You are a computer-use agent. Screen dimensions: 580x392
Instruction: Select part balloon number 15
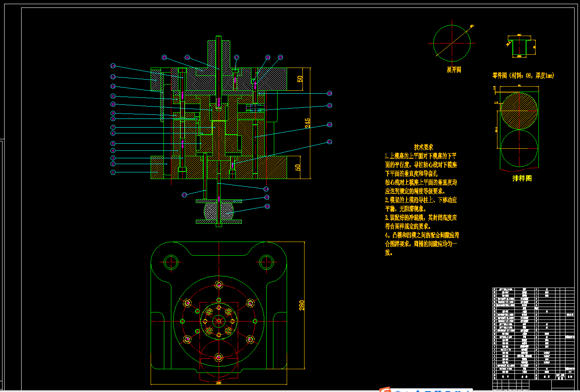pyautogui.click(x=164, y=57)
